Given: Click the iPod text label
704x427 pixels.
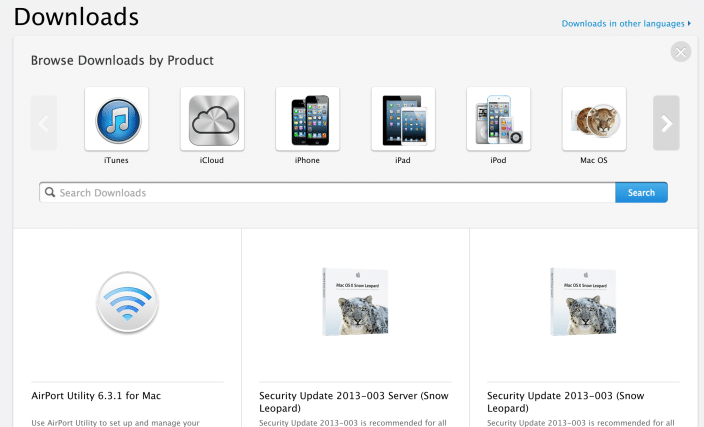Looking at the screenshot, I should tap(498, 160).
